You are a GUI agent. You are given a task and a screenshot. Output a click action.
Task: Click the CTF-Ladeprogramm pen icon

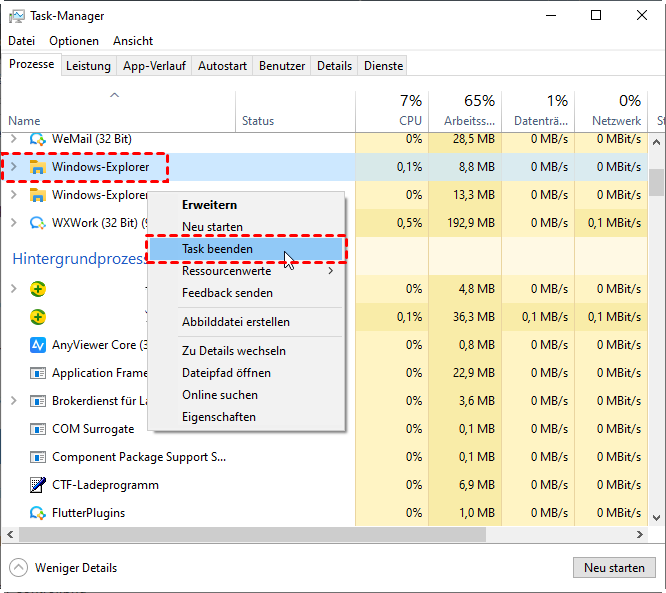tap(37, 485)
